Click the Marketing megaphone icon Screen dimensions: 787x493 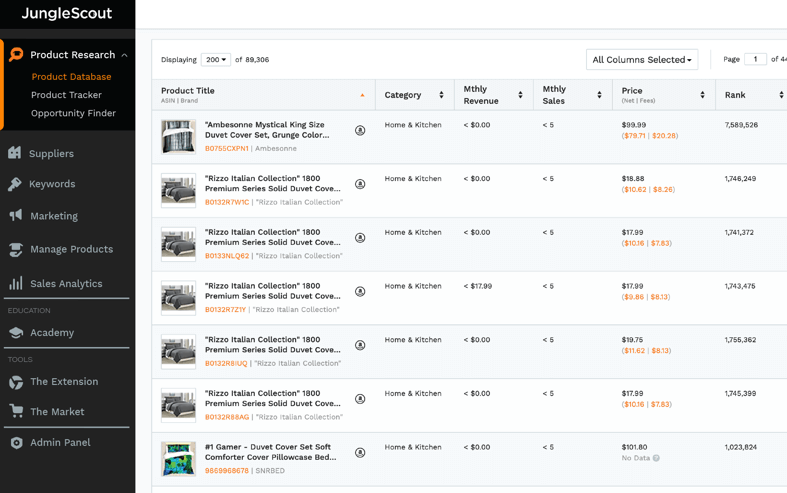point(15,216)
